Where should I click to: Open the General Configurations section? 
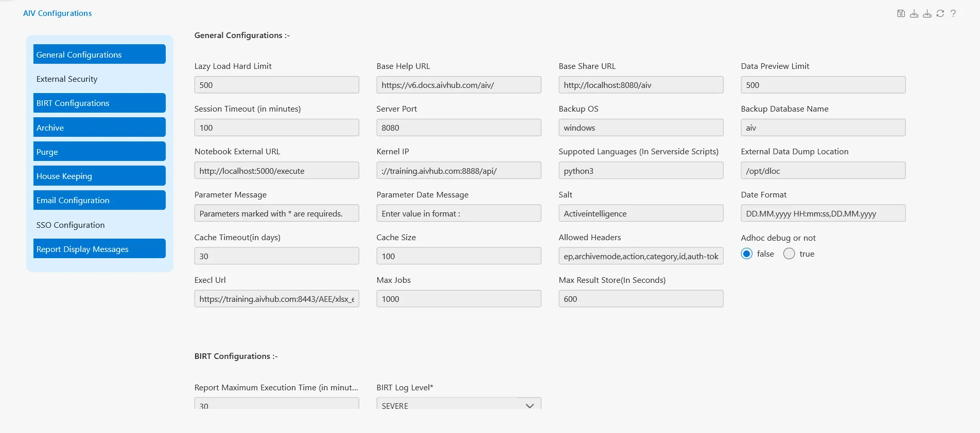(x=99, y=54)
